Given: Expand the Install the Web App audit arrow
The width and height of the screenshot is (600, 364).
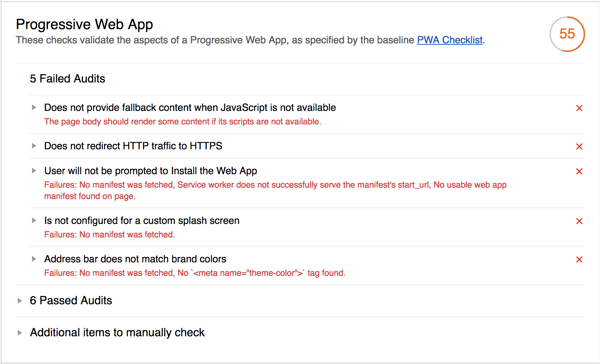Looking at the screenshot, I should pos(34,171).
